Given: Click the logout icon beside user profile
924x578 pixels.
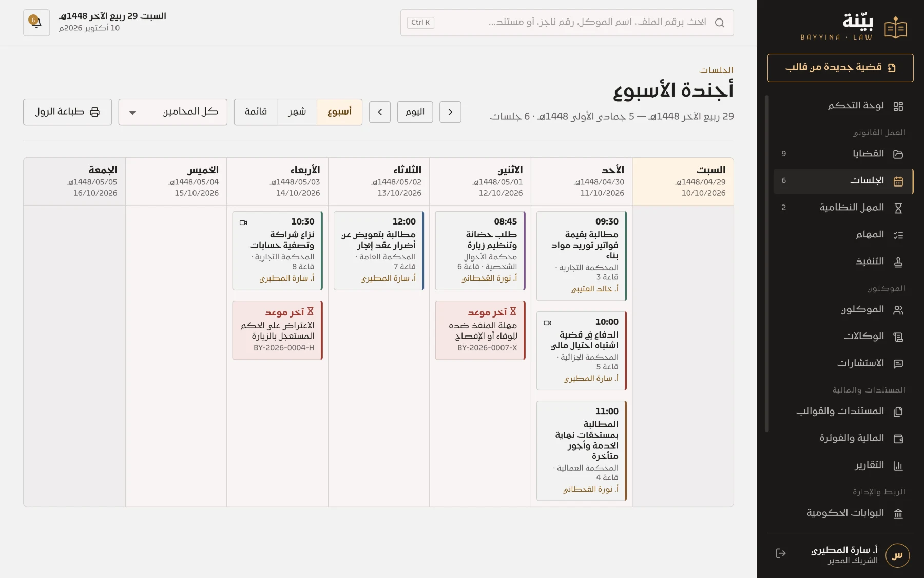Looking at the screenshot, I should pyautogui.click(x=781, y=553).
